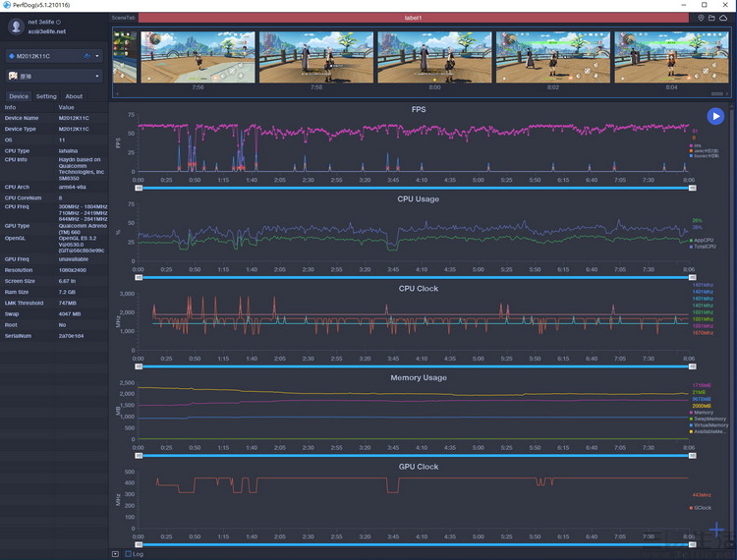737x560 pixels.
Task: Click the Ram Size value 7.2 GB
Action: pyautogui.click(x=67, y=292)
